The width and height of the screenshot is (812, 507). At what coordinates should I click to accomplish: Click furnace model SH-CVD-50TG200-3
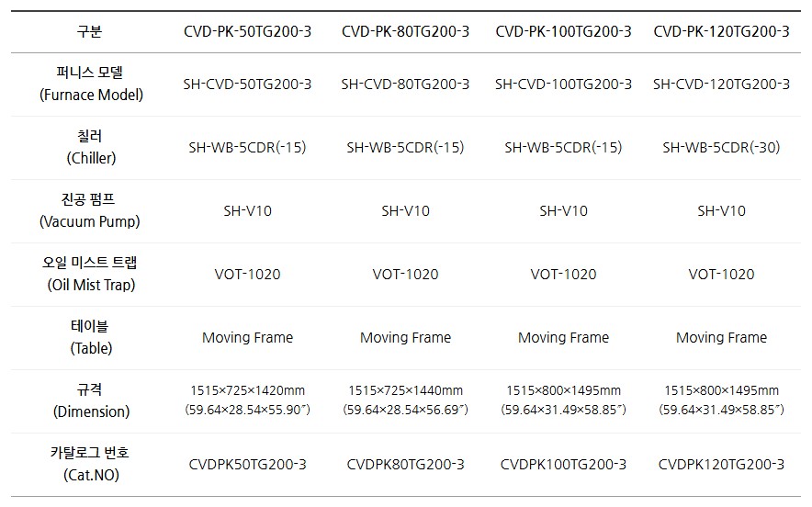(x=247, y=84)
